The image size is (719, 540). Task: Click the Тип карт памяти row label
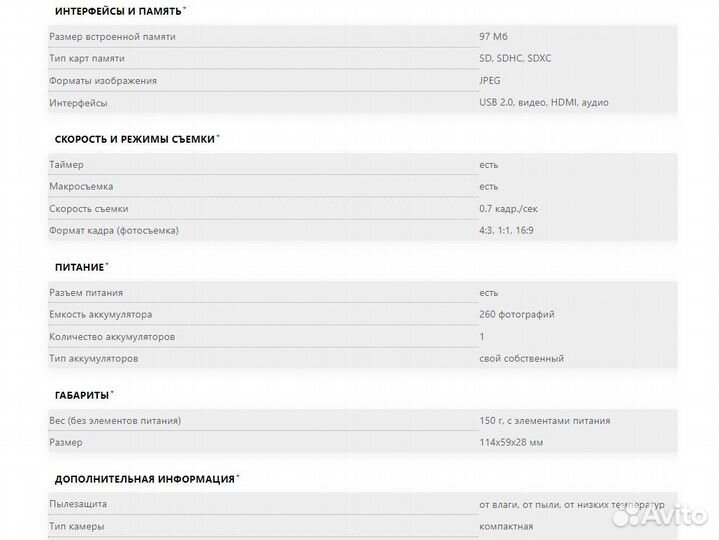click(x=87, y=59)
